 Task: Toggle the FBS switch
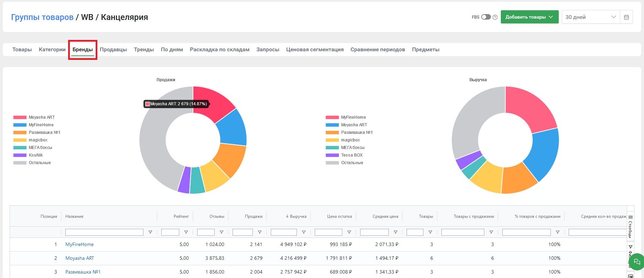pyautogui.click(x=486, y=17)
